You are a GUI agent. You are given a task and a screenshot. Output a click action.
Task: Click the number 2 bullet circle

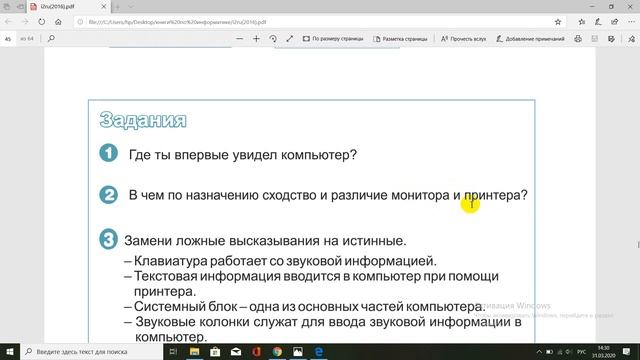click(x=109, y=195)
